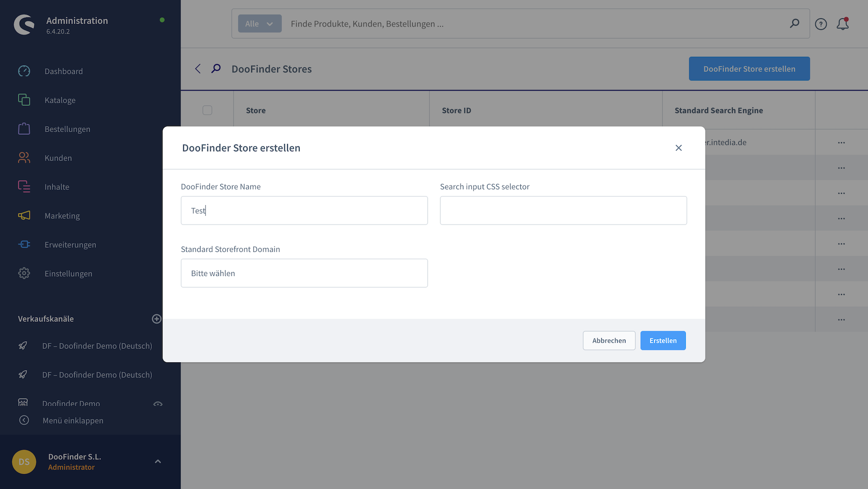Click the Menü einklappen arrow icon

24,420
